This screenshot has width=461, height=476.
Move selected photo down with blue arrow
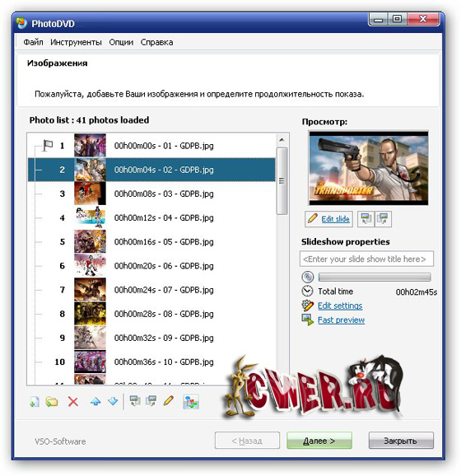click(x=113, y=402)
